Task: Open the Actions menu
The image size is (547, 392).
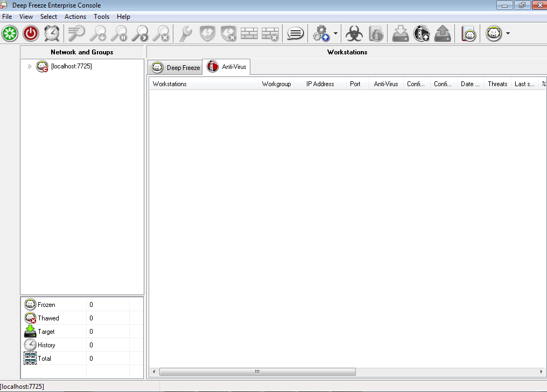Action: tap(75, 17)
